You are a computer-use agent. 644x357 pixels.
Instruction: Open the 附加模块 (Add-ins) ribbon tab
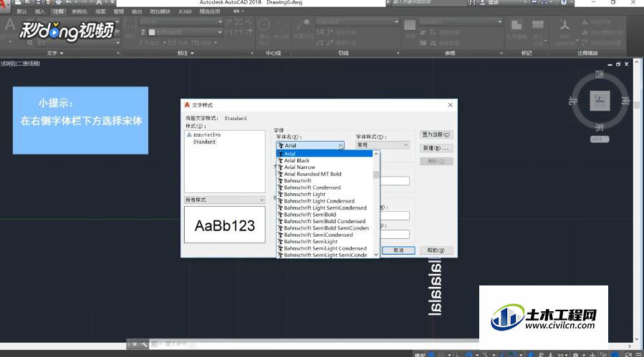(160, 11)
